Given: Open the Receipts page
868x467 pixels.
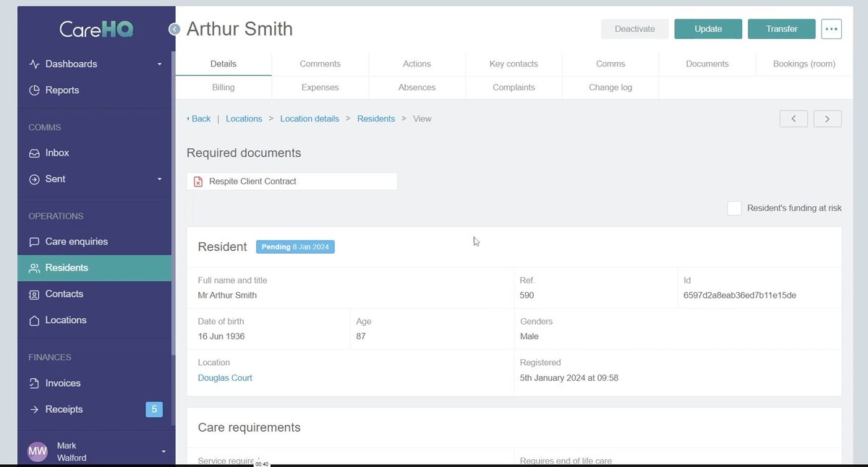Looking at the screenshot, I should click(64, 408).
